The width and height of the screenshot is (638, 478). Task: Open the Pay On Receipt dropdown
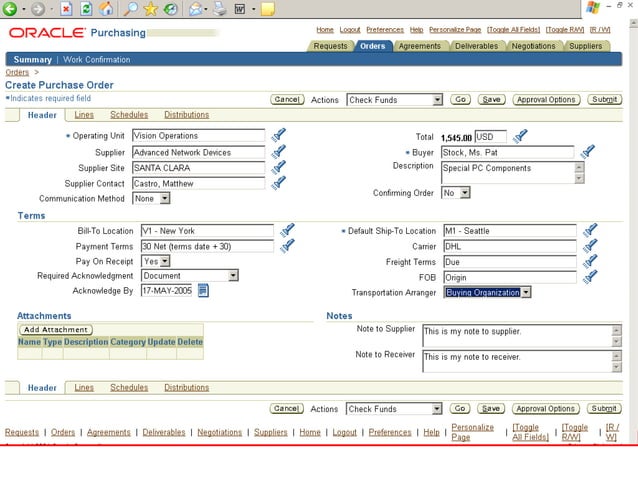point(157,261)
